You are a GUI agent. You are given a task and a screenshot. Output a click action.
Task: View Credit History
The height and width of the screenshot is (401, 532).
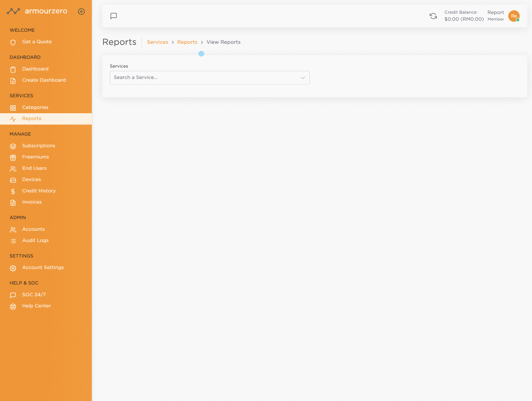pyautogui.click(x=39, y=191)
